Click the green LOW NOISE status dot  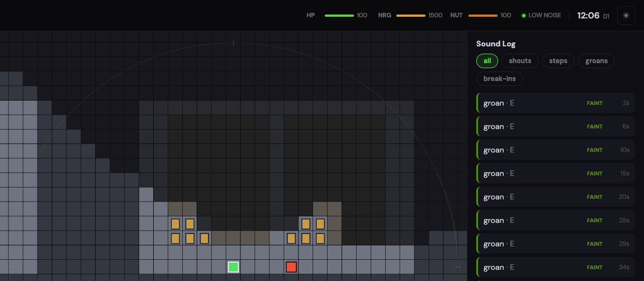coord(524,16)
